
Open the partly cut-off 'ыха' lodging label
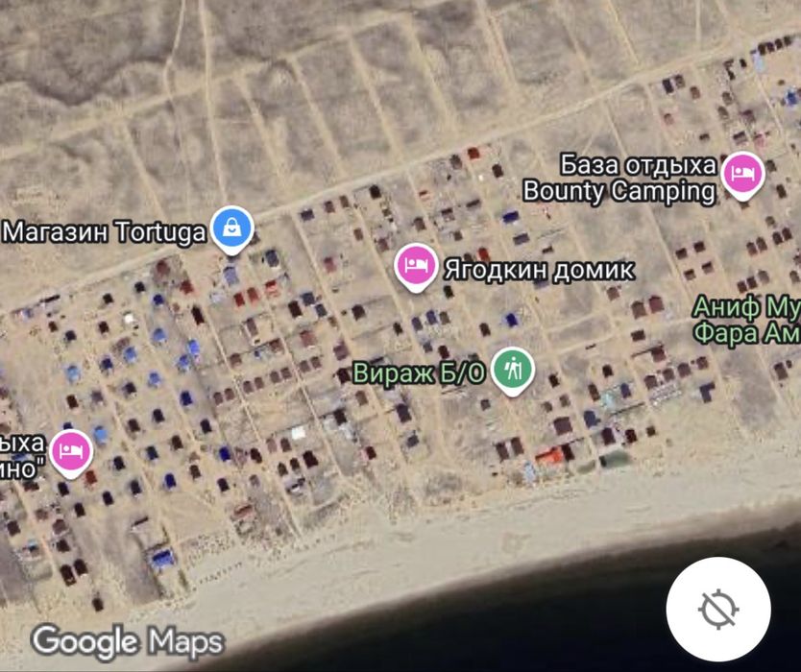pyautogui.click(x=21, y=456)
